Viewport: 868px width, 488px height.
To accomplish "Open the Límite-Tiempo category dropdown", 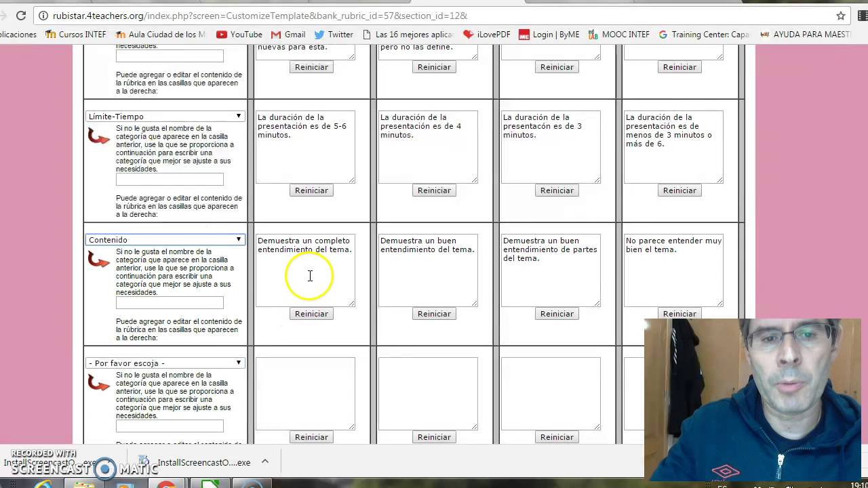I will pyautogui.click(x=165, y=117).
